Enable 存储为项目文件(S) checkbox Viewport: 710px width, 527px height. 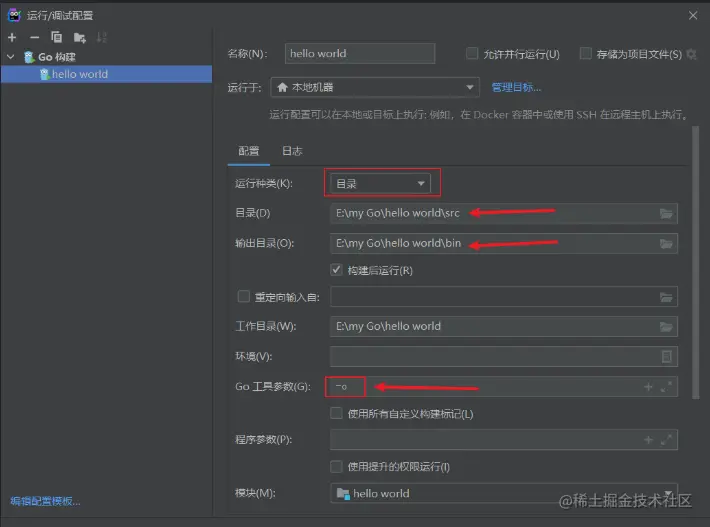point(585,53)
